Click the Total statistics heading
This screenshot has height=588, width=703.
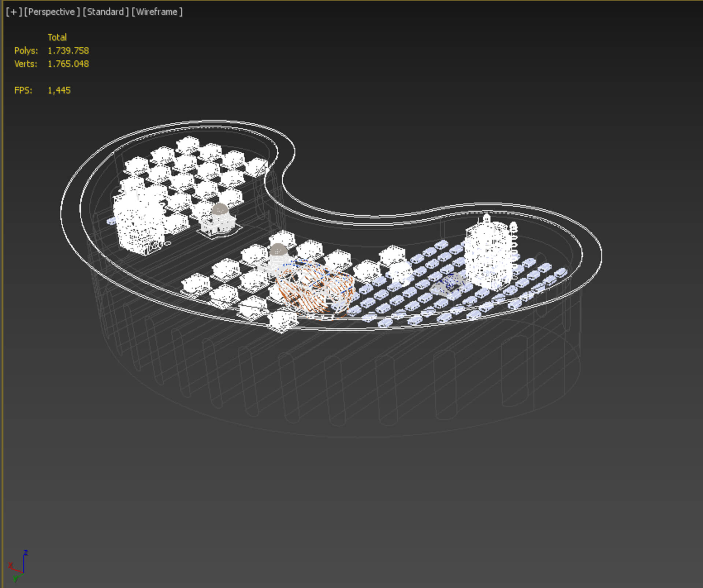pos(57,37)
